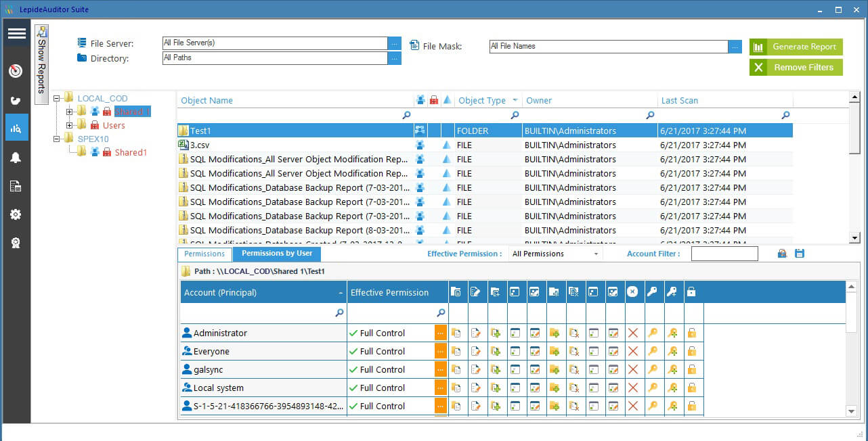Viewport: 868px width, 441px height.
Task: Open the Object Type column filter dropdown
Action: point(515,100)
